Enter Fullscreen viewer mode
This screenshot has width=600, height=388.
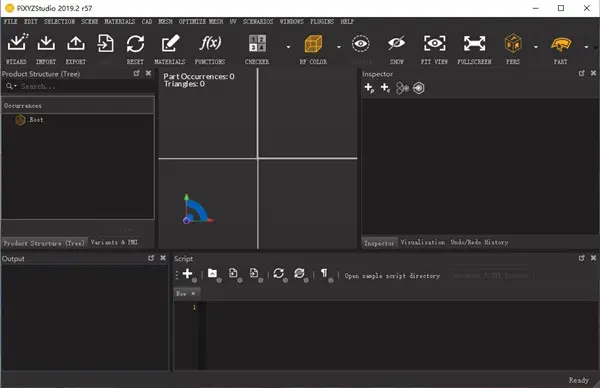click(x=474, y=43)
